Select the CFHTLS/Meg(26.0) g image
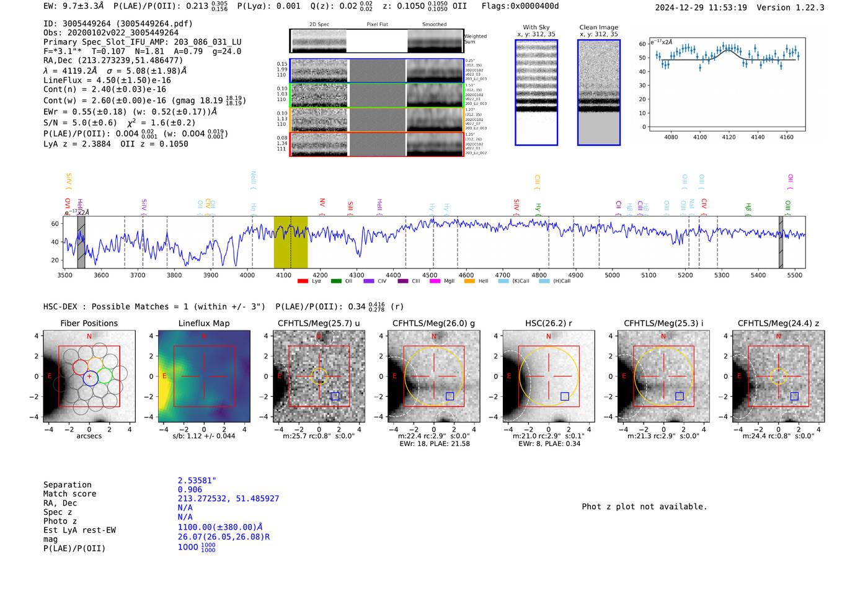The height and width of the screenshot is (591, 868). point(434,376)
